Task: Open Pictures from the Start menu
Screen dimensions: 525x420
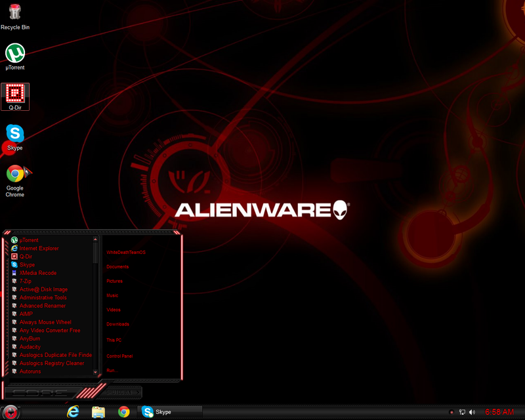Action: point(114,281)
